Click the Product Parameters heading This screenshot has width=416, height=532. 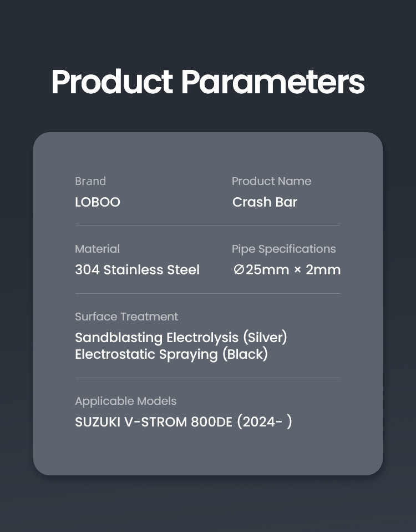tap(207, 82)
